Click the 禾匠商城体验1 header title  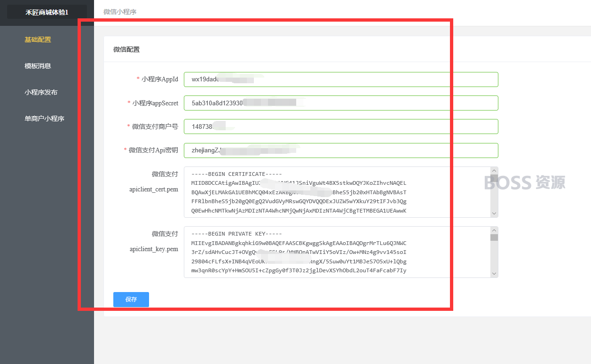47,12
